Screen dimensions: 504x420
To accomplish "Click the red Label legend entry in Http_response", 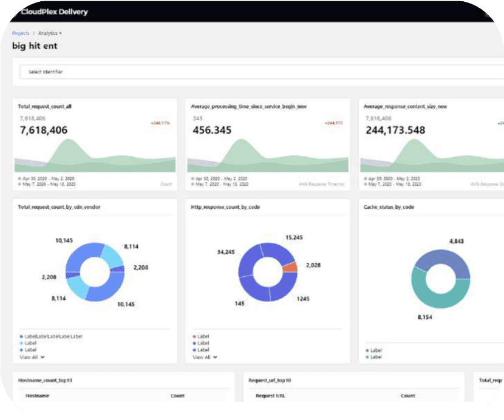I will click(x=201, y=336).
